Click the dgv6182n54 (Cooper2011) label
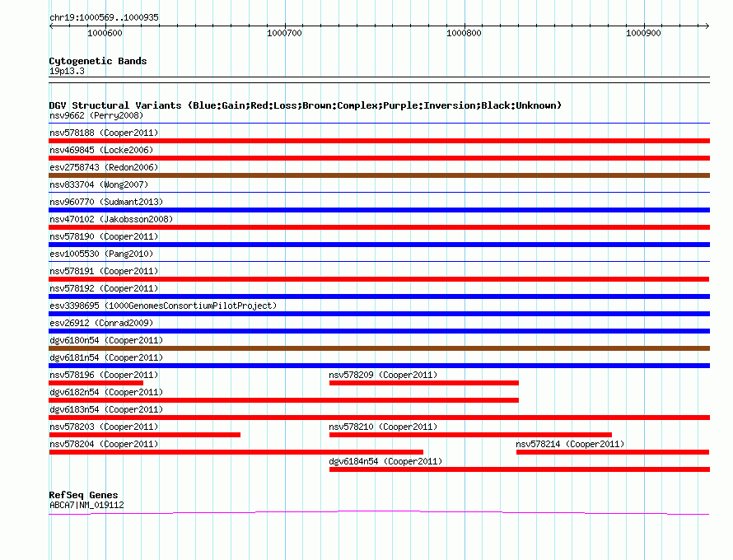Screen dimensions: 733x560 [106, 392]
